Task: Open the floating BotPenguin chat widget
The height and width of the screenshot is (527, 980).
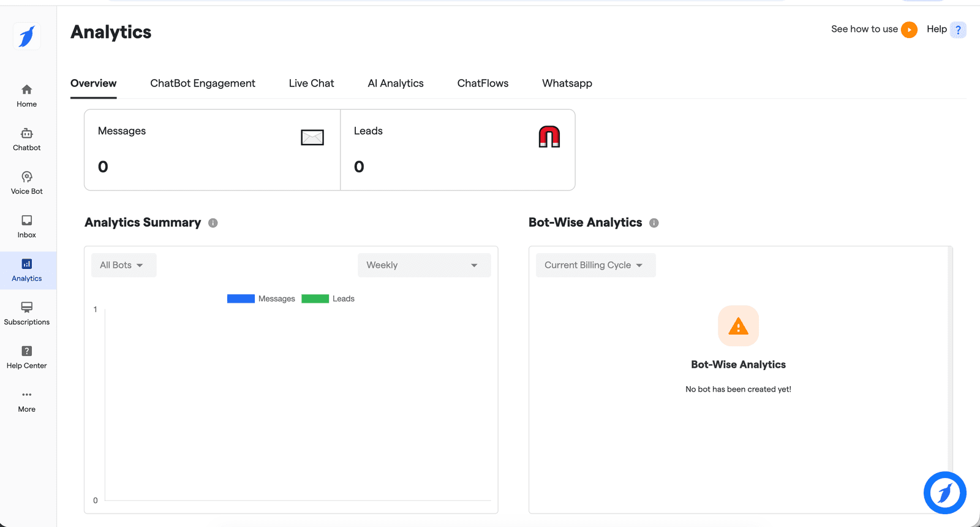Action: click(945, 493)
